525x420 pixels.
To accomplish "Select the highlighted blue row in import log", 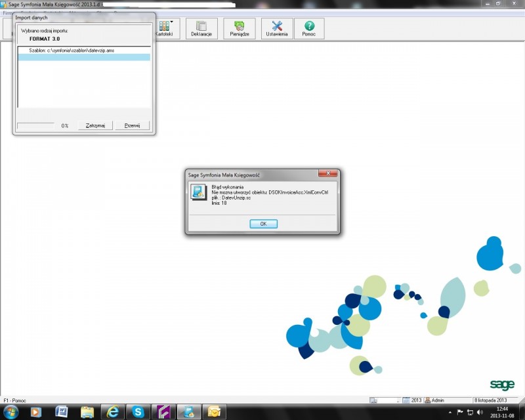I will [84, 57].
